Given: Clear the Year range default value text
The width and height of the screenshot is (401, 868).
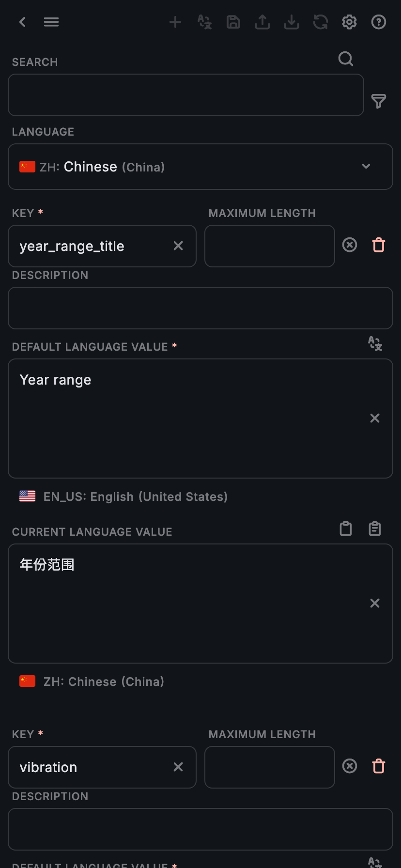Looking at the screenshot, I should pos(375,418).
